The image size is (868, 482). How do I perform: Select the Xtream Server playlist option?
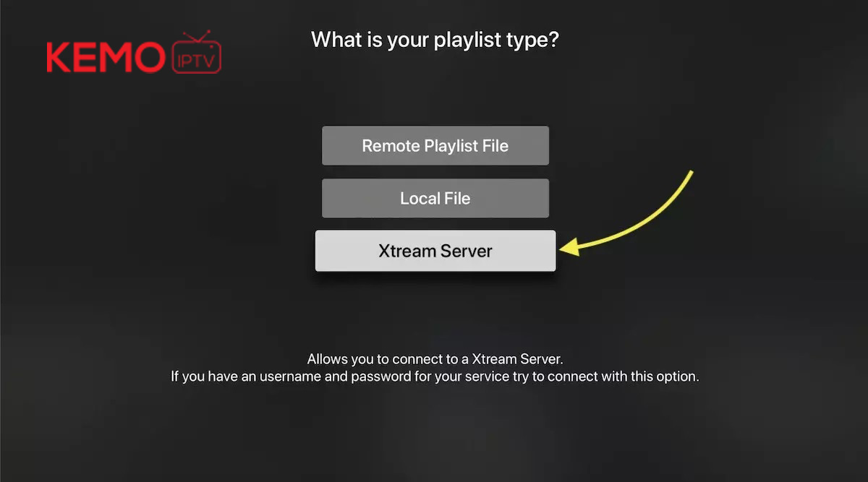[x=435, y=251]
